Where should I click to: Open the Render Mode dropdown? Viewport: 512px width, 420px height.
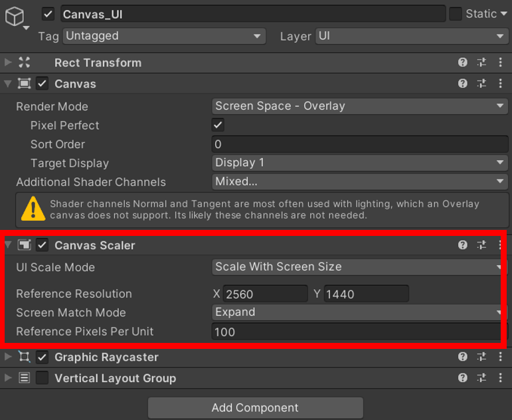(x=360, y=106)
